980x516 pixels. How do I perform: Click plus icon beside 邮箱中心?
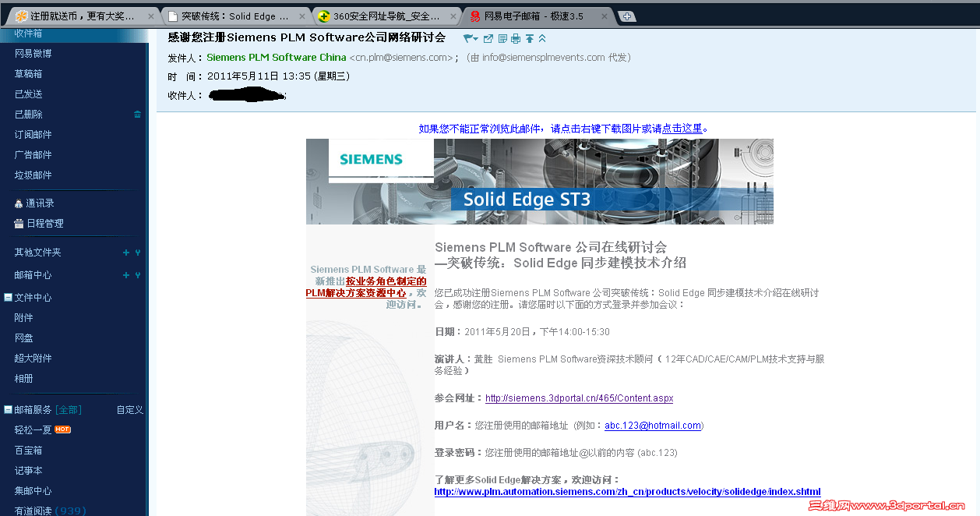coord(126,275)
